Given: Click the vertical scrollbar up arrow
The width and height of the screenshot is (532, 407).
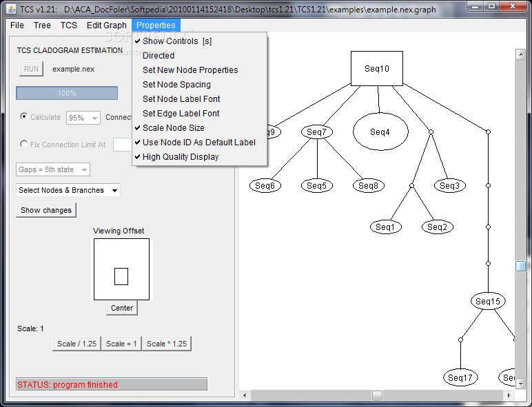Looking at the screenshot, I should click(x=520, y=54).
